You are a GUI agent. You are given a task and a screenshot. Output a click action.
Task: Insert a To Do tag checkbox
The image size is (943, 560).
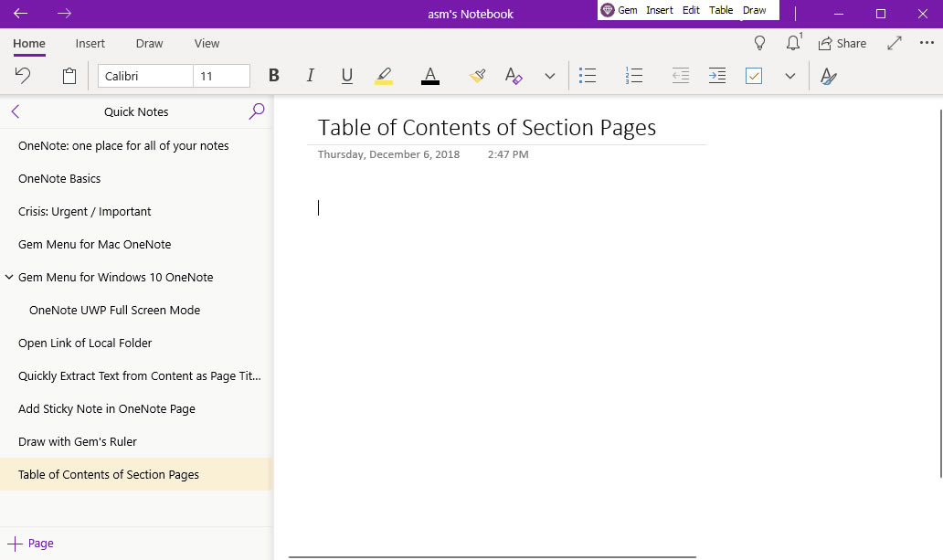[x=754, y=76]
